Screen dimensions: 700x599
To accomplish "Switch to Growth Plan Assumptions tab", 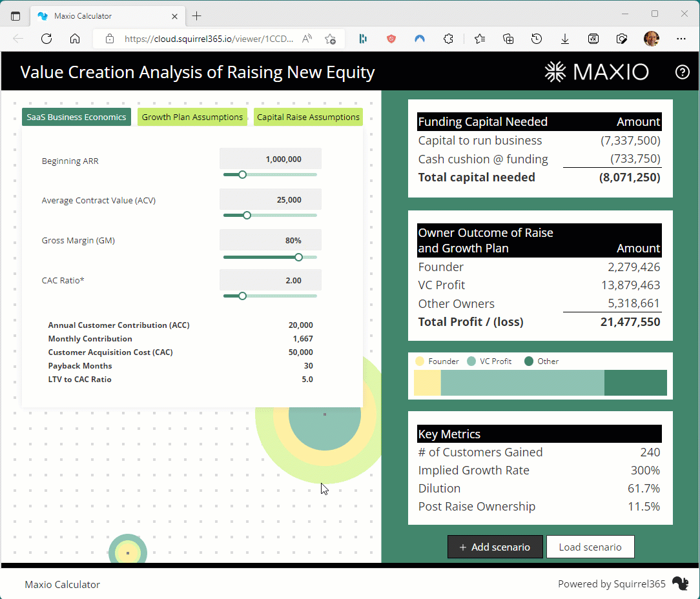I will [192, 117].
